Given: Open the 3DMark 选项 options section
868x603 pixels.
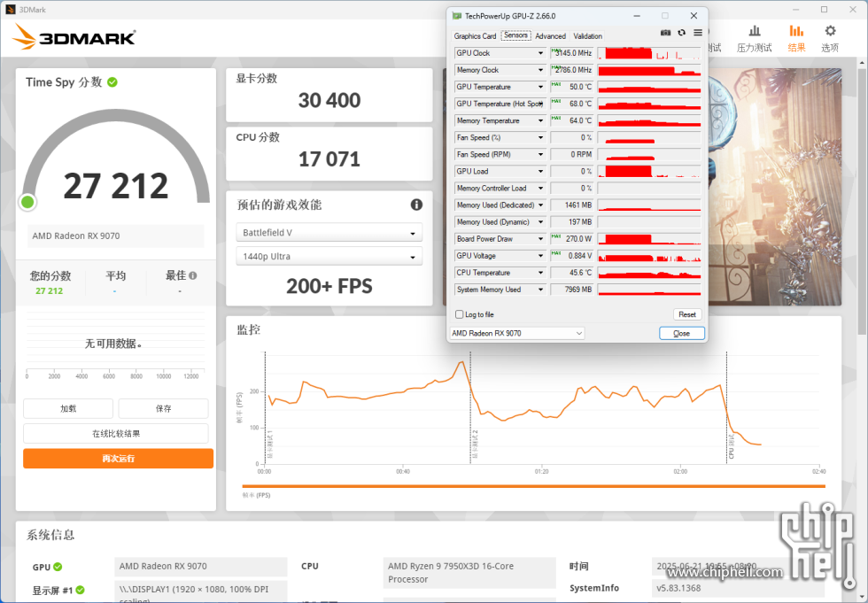Looking at the screenshot, I should point(830,38).
